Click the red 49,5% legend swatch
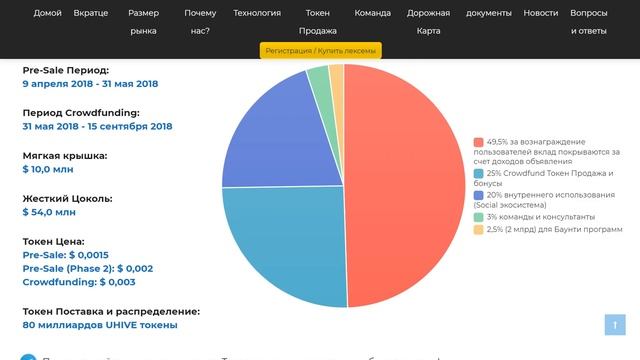 (478, 142)
